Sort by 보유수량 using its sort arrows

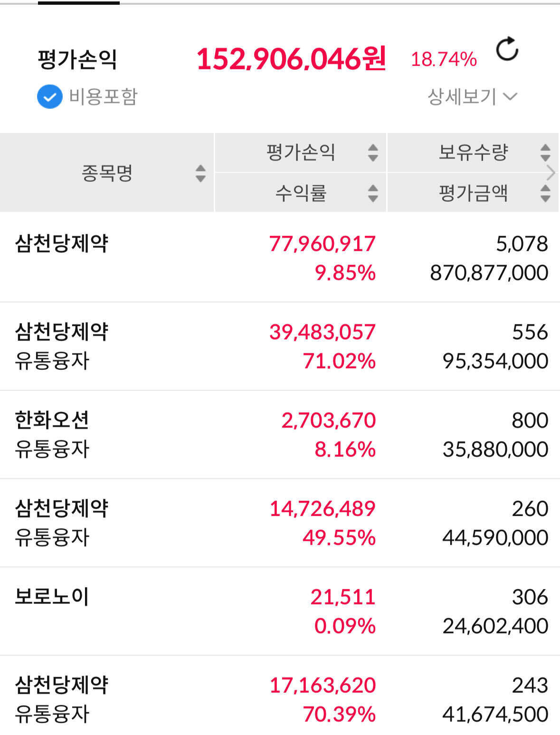click(544, 153)
